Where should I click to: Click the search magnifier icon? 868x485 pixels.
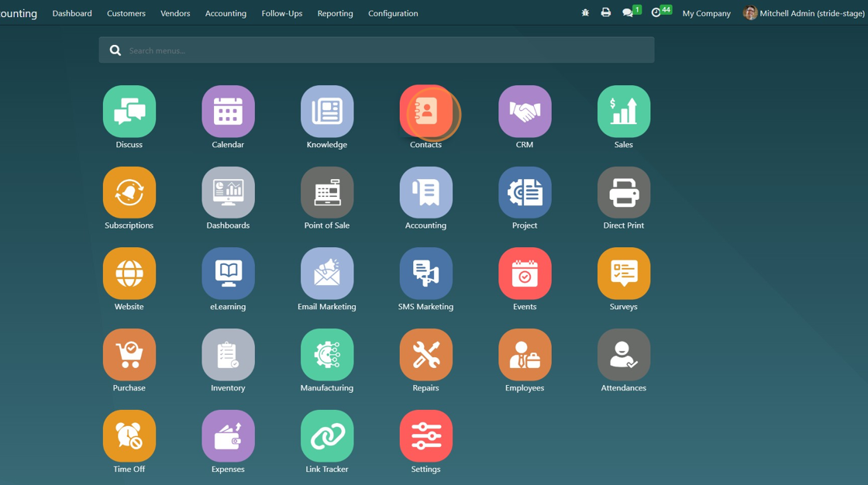(x=115, y=50)
